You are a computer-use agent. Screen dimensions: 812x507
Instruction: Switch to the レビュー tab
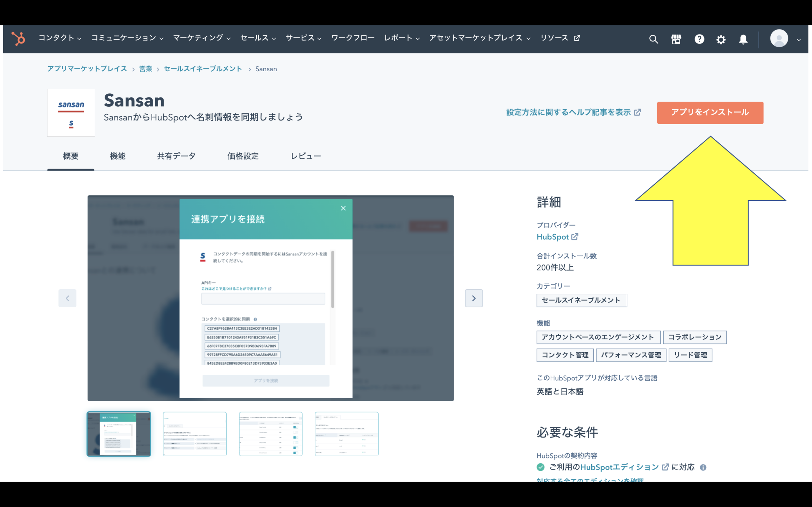click(305, 156)
